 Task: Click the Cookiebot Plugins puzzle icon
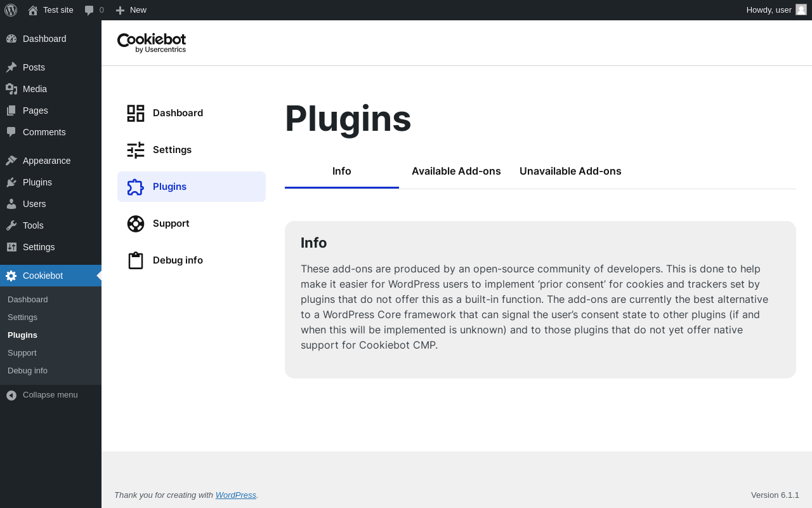pos(136,187)
